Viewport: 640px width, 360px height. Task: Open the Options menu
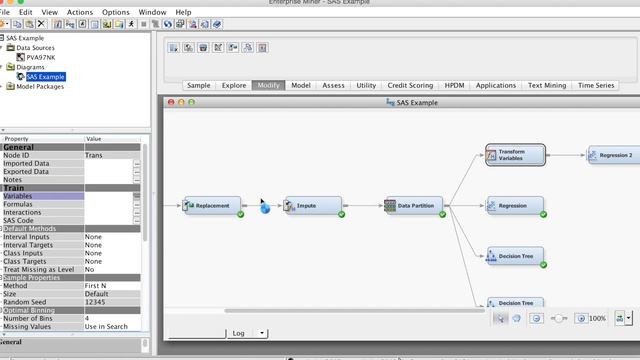[116, 12]
